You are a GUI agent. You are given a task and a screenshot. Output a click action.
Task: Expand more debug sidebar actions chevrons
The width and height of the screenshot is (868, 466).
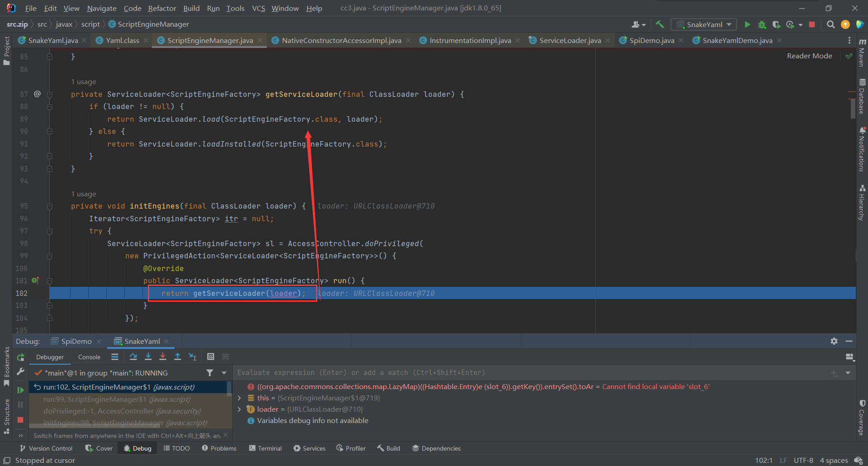coord(20,435)
